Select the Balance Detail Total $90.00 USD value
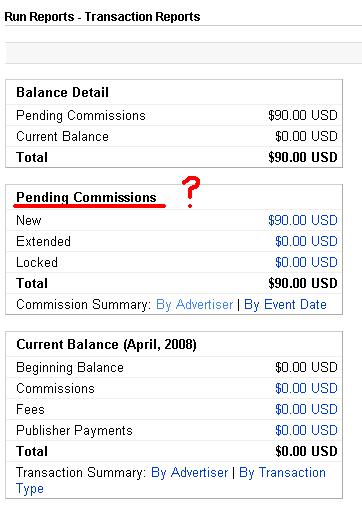Screen dimensions: 362x513 [x=303, y=157]
